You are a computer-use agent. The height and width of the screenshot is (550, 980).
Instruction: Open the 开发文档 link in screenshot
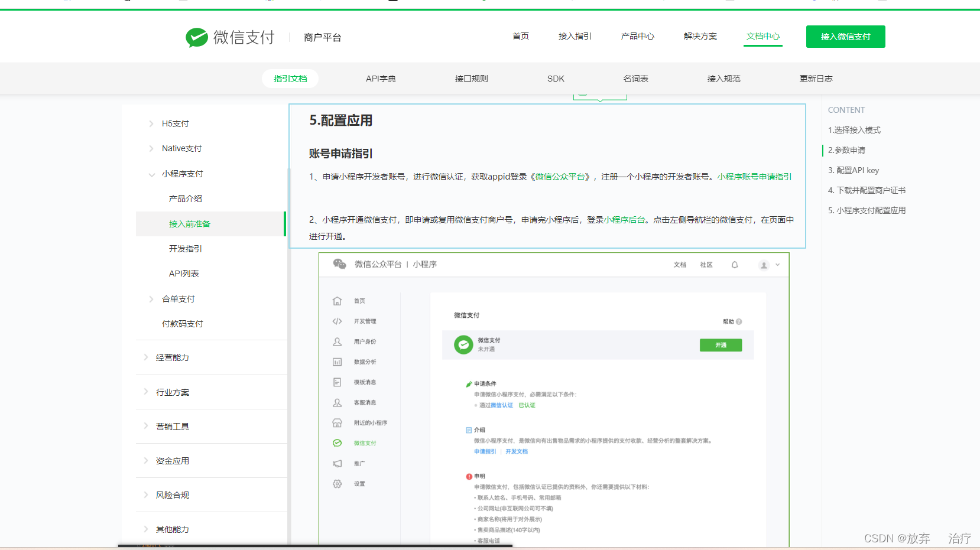pyautogui.click(x=517, y=451)
